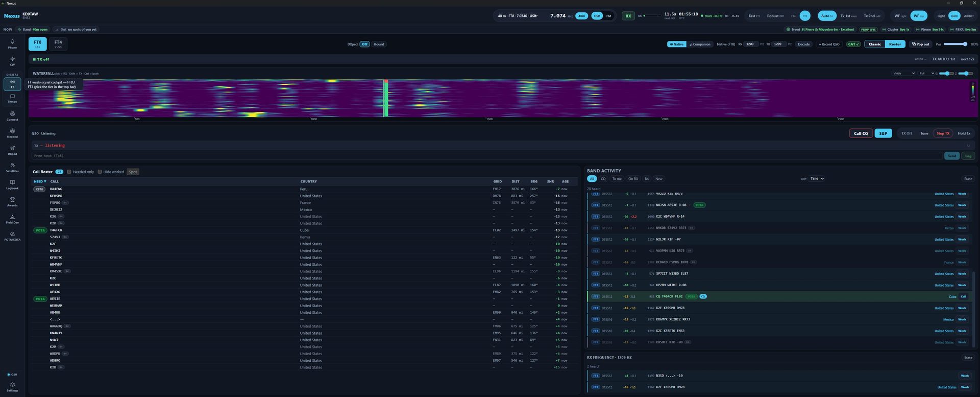Viewport: 980px width, 397px height.
Task: Adjust the waterfall G gain slider
Action: pos(947,74)
